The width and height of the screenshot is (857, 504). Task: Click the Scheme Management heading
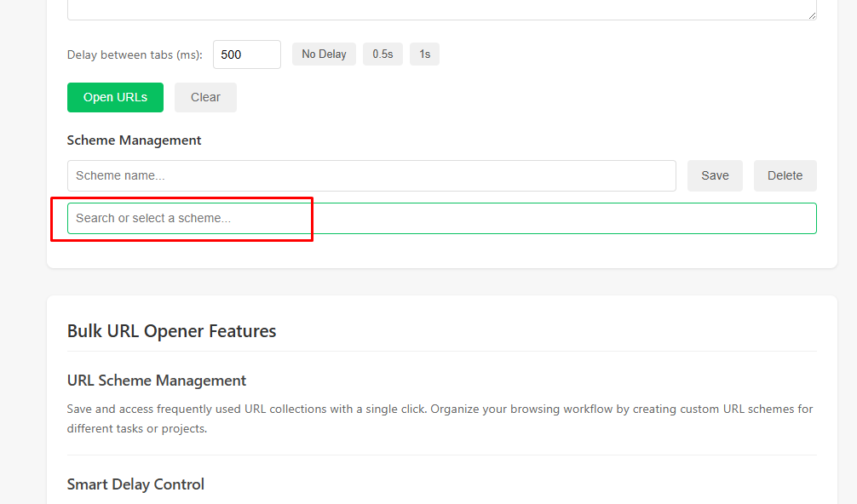134,140
